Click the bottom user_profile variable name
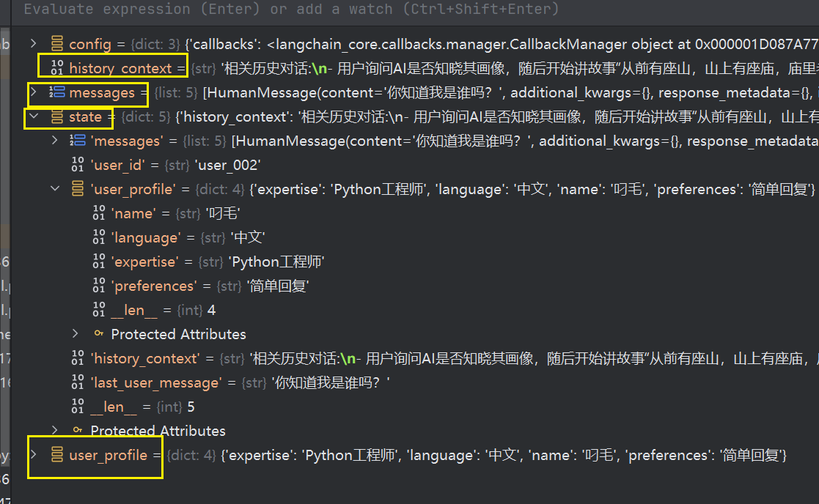 coord(108,456)
